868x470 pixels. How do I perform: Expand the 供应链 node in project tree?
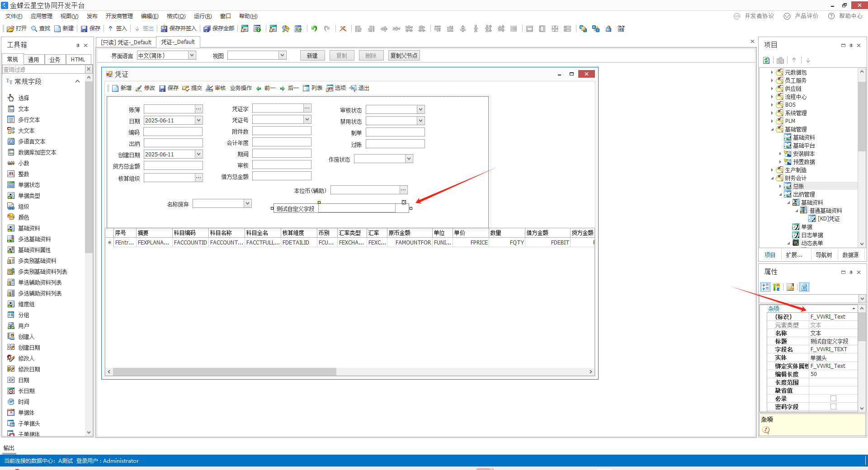point(772,89)
